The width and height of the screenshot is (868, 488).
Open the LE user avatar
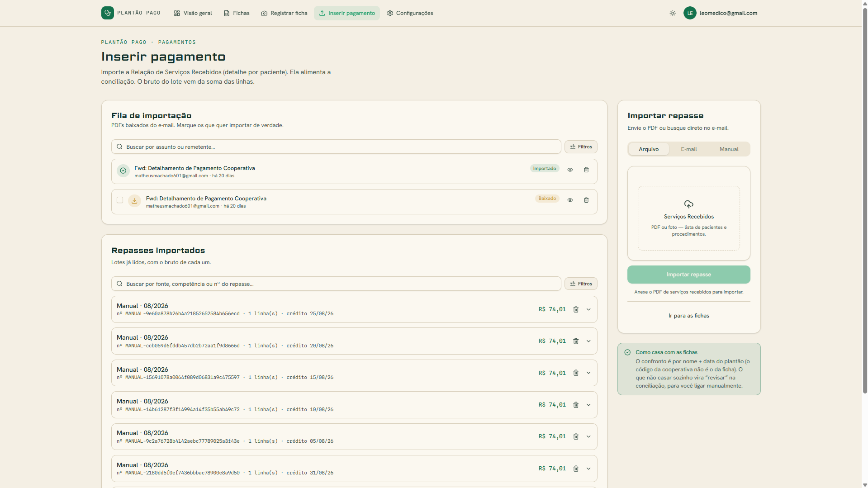[x=690, y=13]
